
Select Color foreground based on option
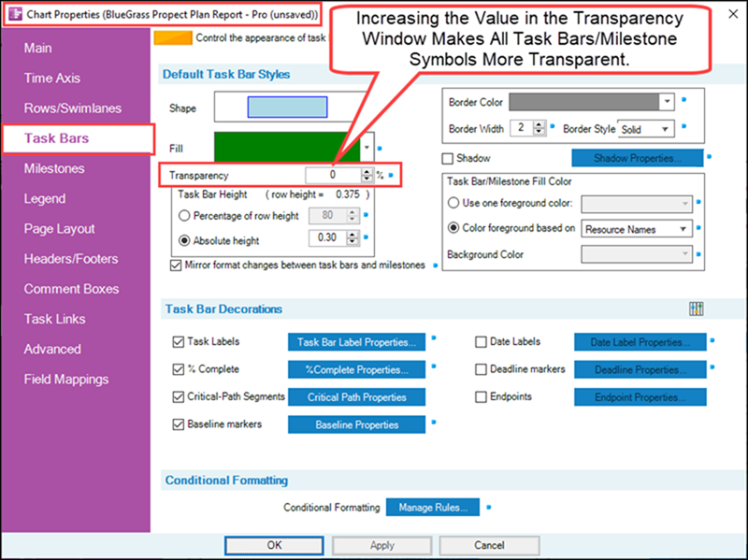click(x=453, y=228)
